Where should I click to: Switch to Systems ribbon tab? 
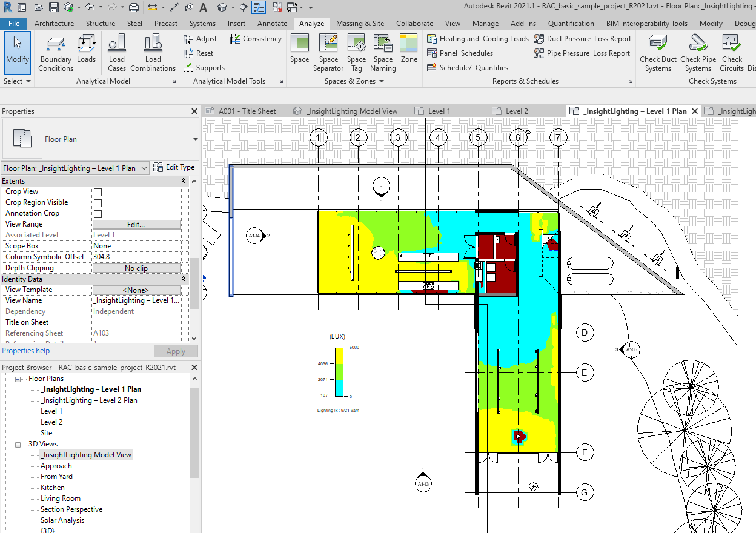point(202,24)
